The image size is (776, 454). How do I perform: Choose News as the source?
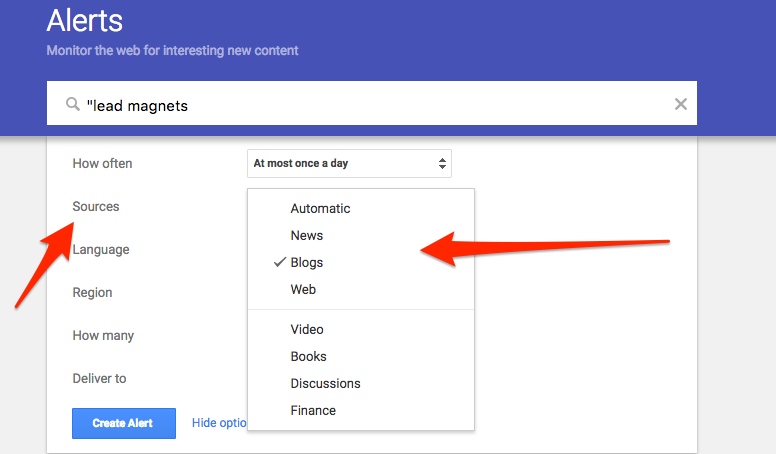(306, 235)
